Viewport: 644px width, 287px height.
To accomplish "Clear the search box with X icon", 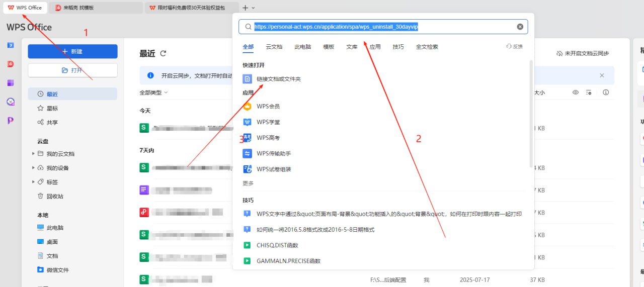I will [520, 27].
